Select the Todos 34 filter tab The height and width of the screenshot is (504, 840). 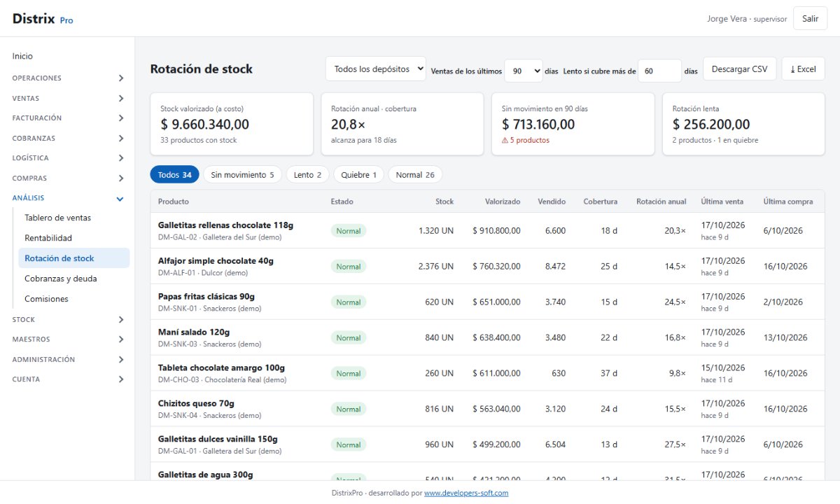coord(175,175)
